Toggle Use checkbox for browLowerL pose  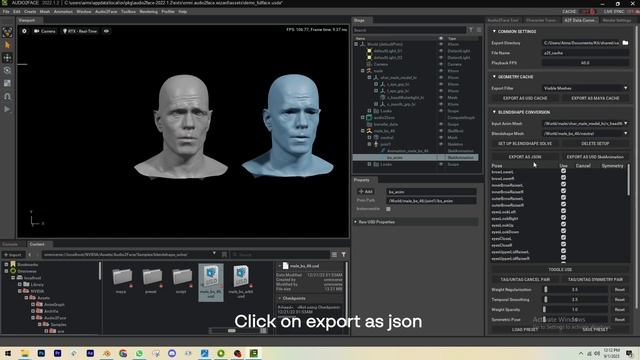[x=563, y=171]
